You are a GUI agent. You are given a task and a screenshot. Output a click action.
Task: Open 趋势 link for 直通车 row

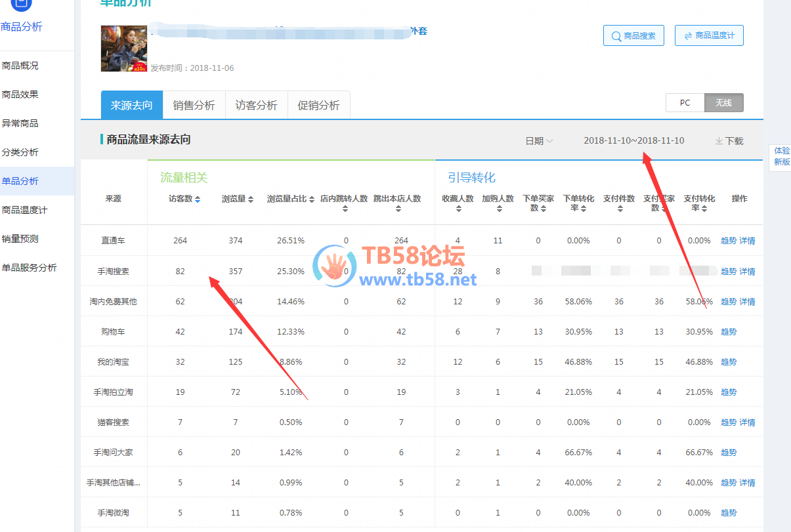(x=729, y=241)
